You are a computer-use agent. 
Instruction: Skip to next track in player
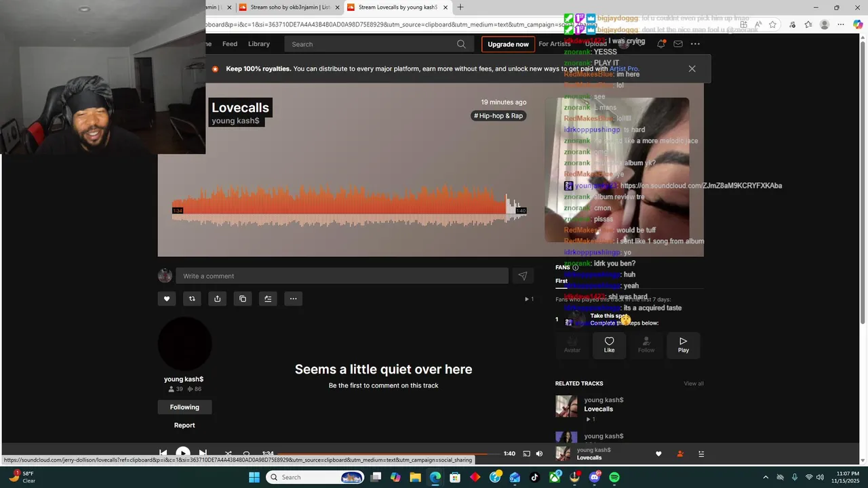pyautogui.click(x=203, y=453)
